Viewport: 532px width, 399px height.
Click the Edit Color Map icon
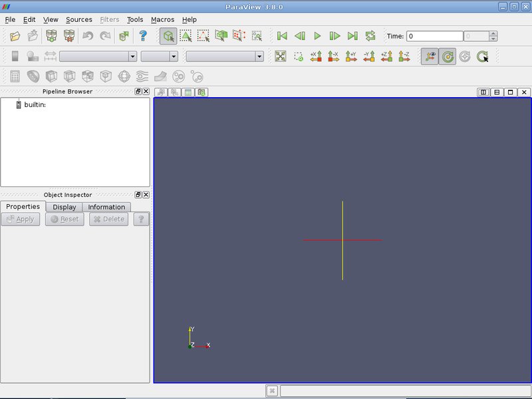point(33,57)
